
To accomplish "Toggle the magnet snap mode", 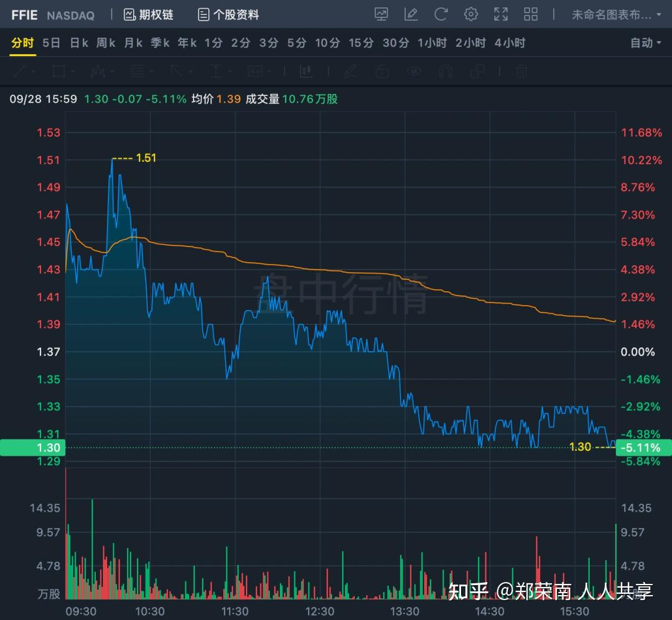I will pos(446,72).
